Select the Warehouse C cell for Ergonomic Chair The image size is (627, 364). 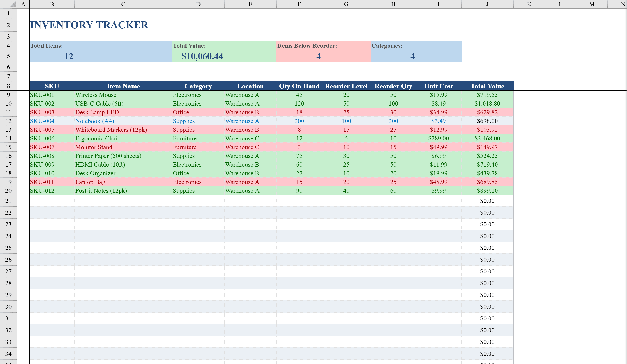tap(242, 138)
